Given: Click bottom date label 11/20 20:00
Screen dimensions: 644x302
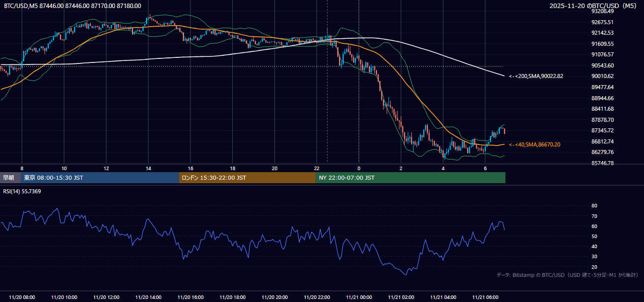Looking at the screenshot, I should coord(275,297).
